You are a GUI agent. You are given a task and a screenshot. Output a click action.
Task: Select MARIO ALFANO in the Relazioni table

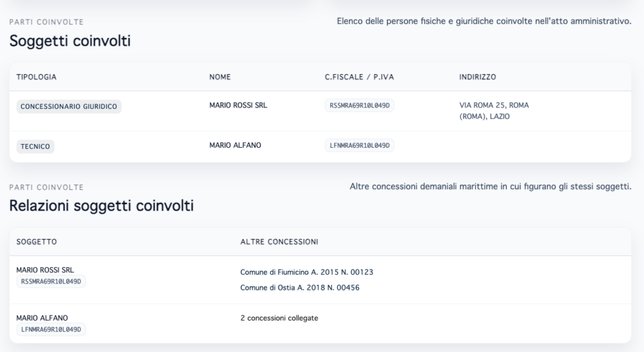42,318
